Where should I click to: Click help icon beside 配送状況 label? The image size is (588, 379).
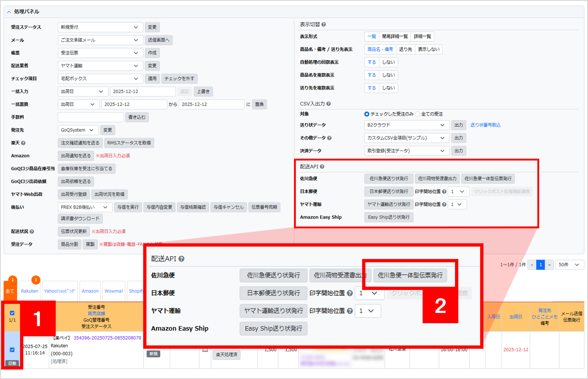point(32,232)
